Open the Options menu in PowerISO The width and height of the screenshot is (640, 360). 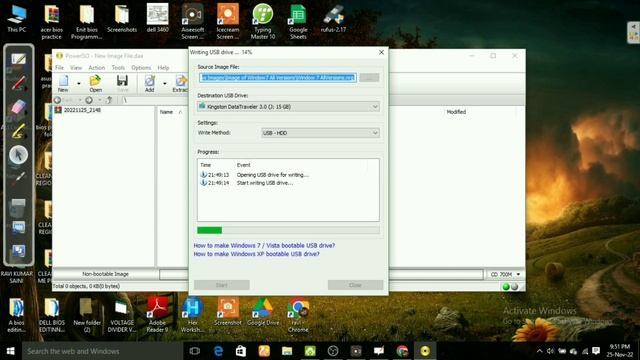[141, 68]
